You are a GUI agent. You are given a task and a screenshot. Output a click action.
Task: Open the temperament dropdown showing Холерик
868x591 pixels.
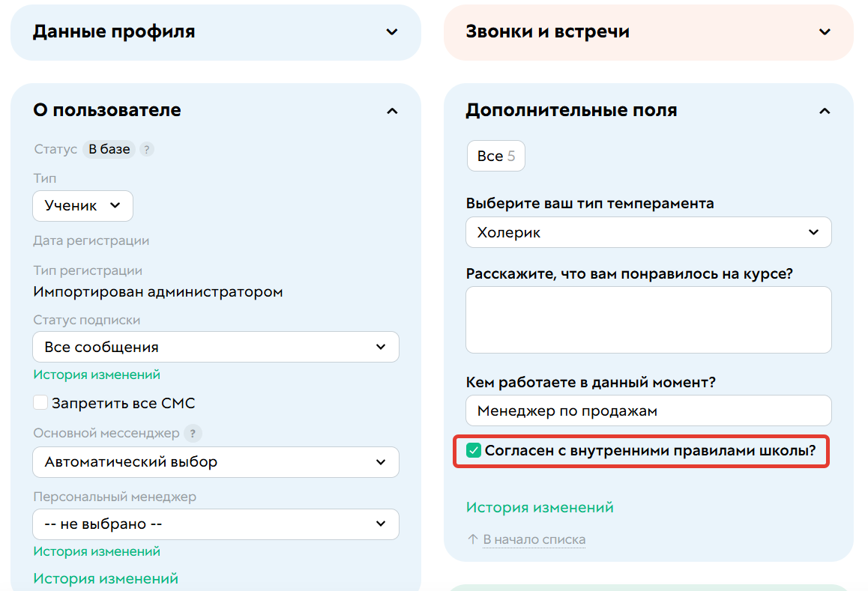[648, 232]
